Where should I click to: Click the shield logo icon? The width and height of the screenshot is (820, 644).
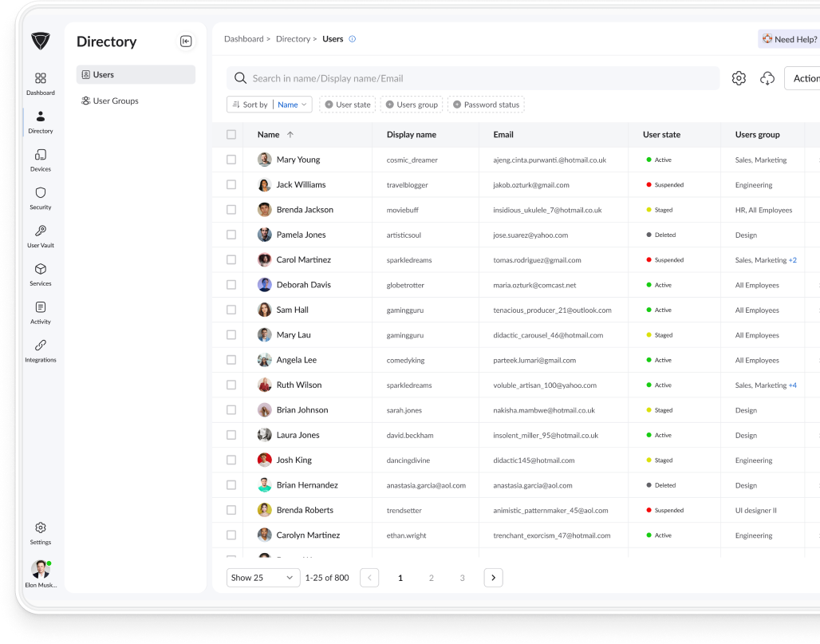[40, 41]
